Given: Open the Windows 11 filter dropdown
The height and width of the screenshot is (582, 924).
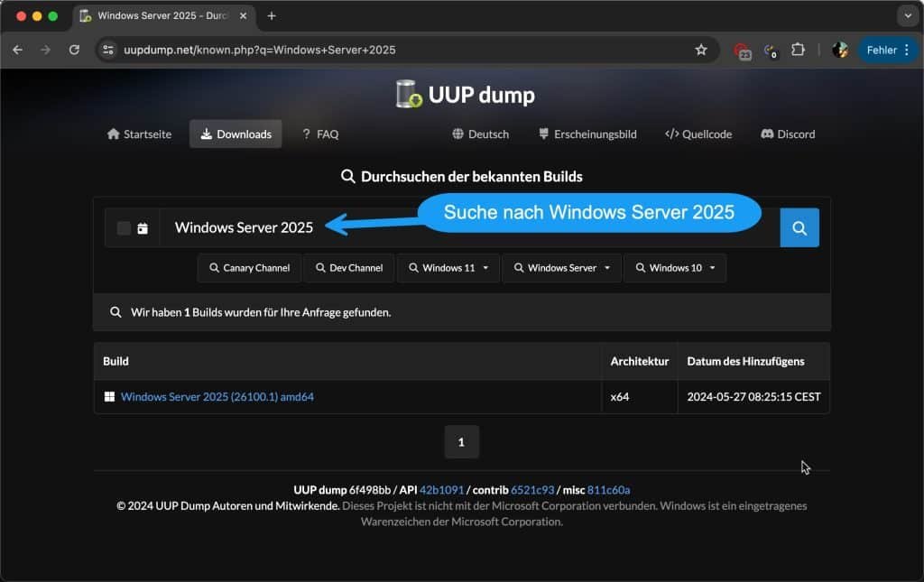Looking at the screenshot, I should [x=448, y=267].
